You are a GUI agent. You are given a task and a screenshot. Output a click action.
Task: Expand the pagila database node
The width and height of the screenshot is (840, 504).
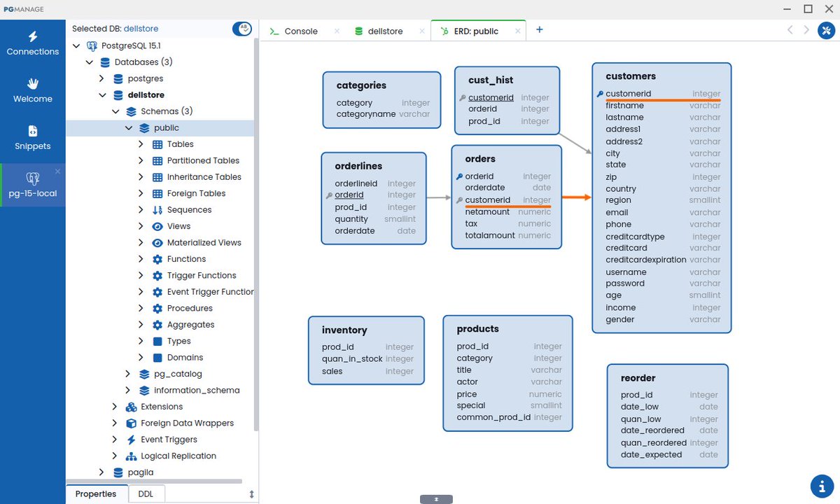[101, 472]
